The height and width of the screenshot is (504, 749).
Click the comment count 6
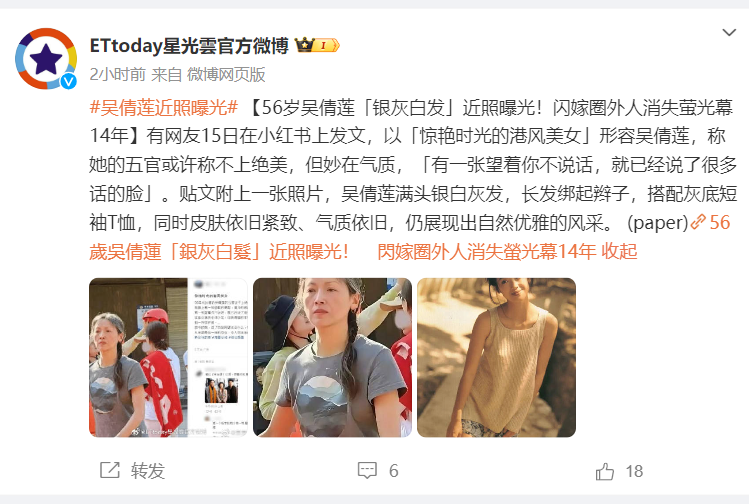[394, 471]
